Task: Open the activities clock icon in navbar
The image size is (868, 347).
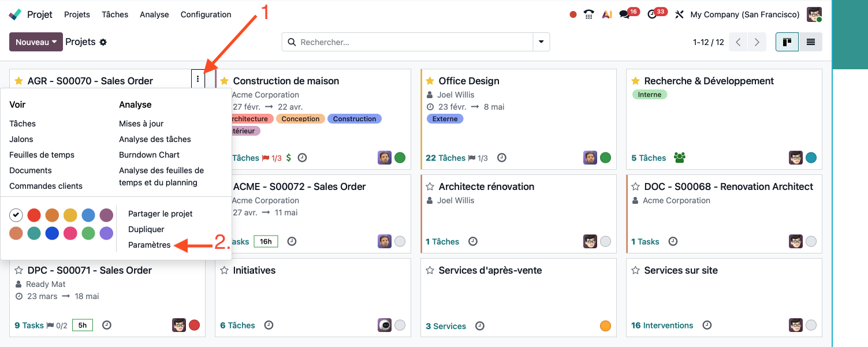Action: (653, 14)
